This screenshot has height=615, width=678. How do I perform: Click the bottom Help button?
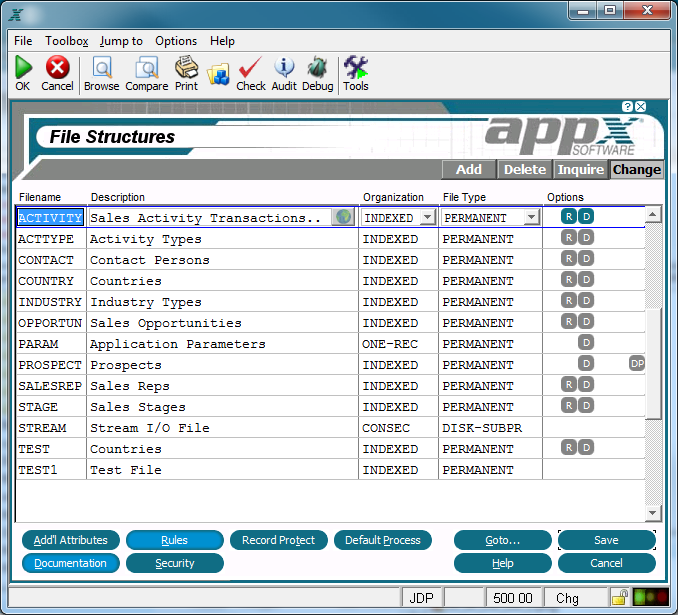pos(502,563)
